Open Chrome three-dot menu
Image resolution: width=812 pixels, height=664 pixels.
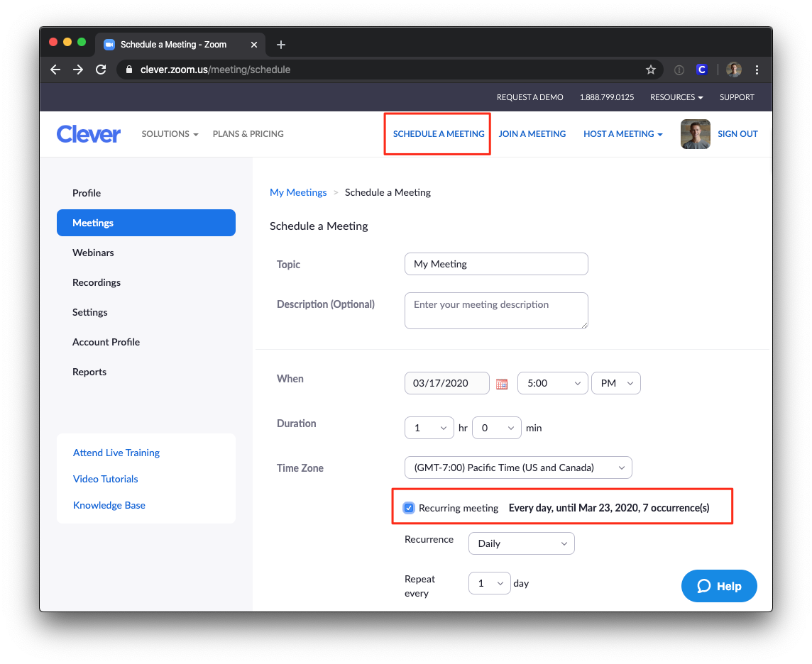pyautogui.click(x=757, y=70)
